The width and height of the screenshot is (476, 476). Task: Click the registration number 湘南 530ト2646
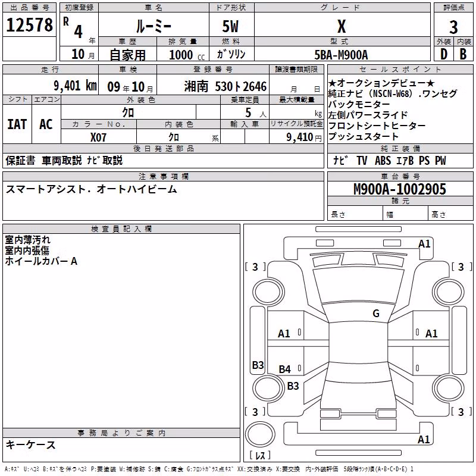tap(226, 86)
